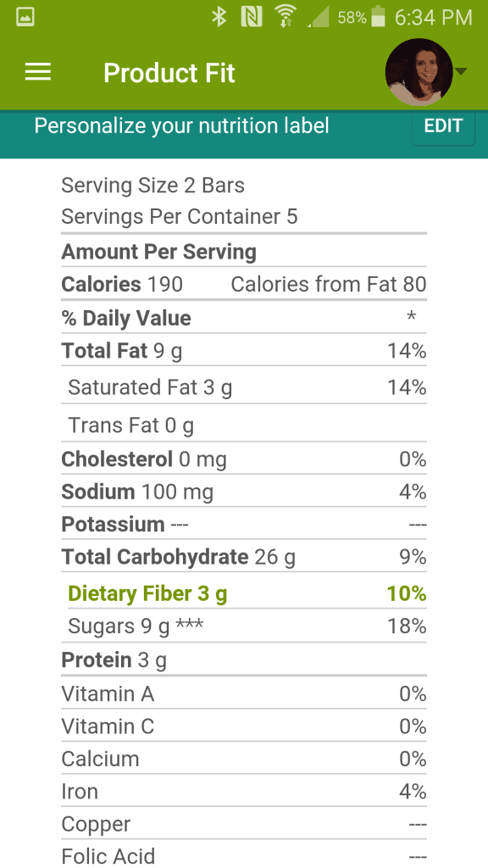Tap the NFC status icon

coord(252,18)
